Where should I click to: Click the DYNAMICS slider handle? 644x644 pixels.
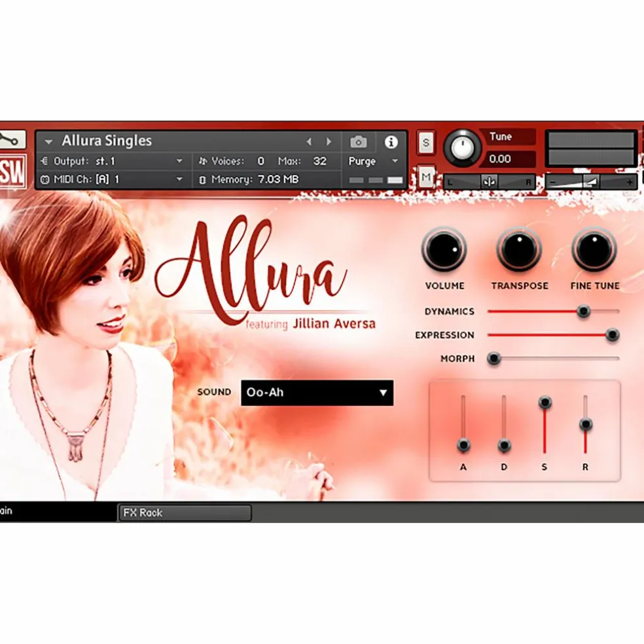(583, 312)
